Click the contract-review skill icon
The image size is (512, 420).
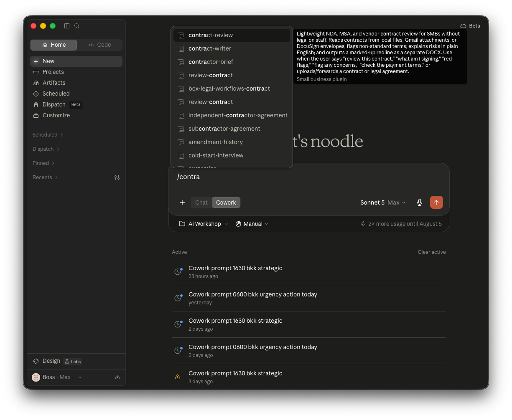pos(181,35)
